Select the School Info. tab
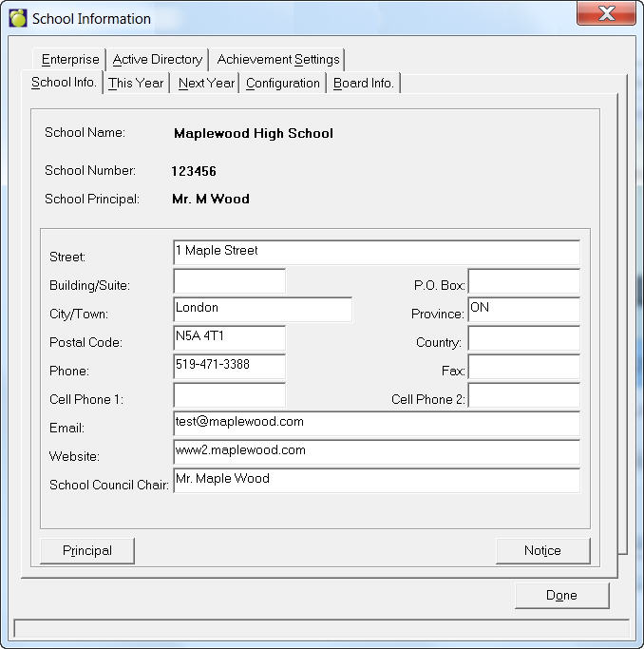644x649 pixels. (64, 83)
